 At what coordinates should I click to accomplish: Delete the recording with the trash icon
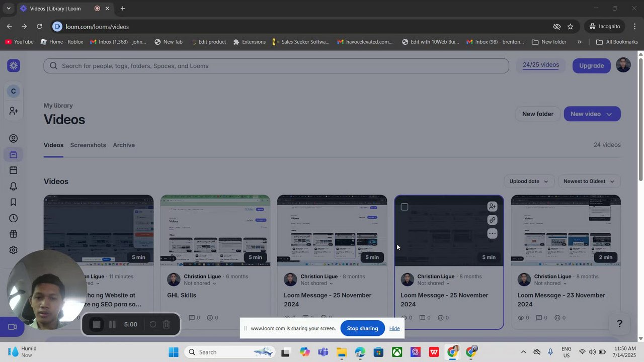167,325
